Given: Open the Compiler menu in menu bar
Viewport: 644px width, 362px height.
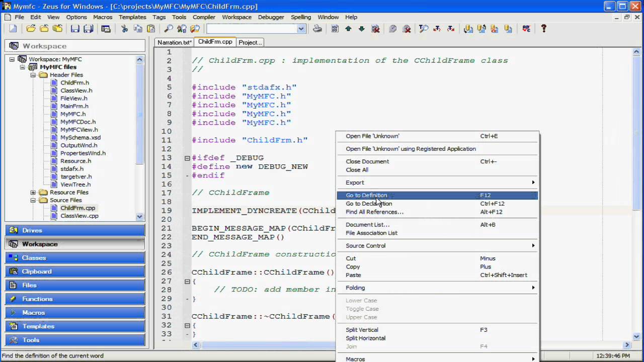Looking at the screenshot, I should (204, 17).
